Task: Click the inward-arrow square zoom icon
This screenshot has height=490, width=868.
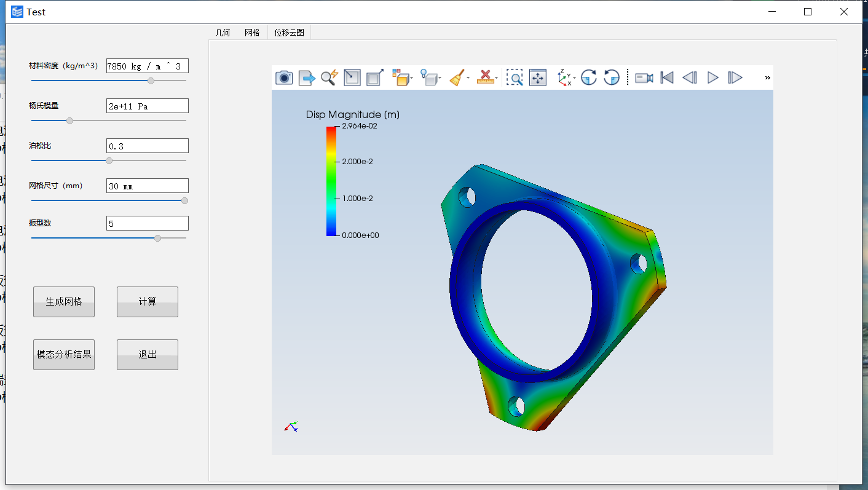Action: [352, 77]
